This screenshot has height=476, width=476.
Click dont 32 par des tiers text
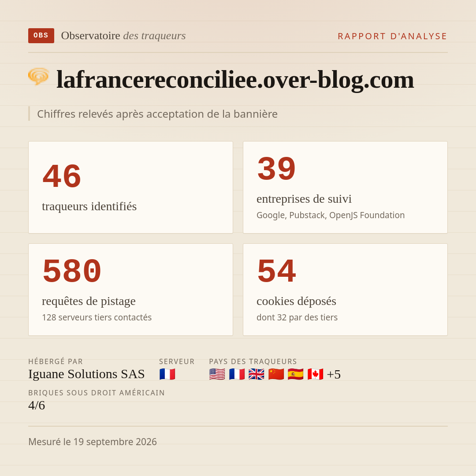point(297,317)
